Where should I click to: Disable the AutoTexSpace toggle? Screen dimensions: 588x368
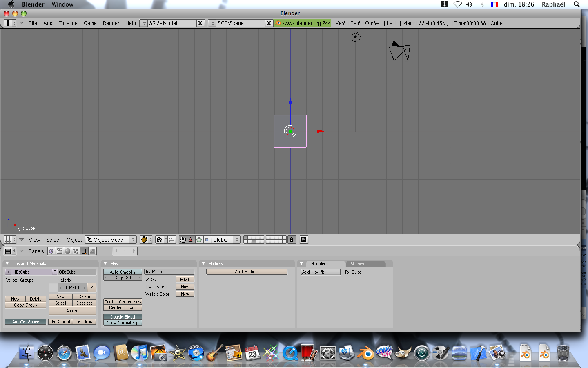pyautogui.click(x=25, y=322)
